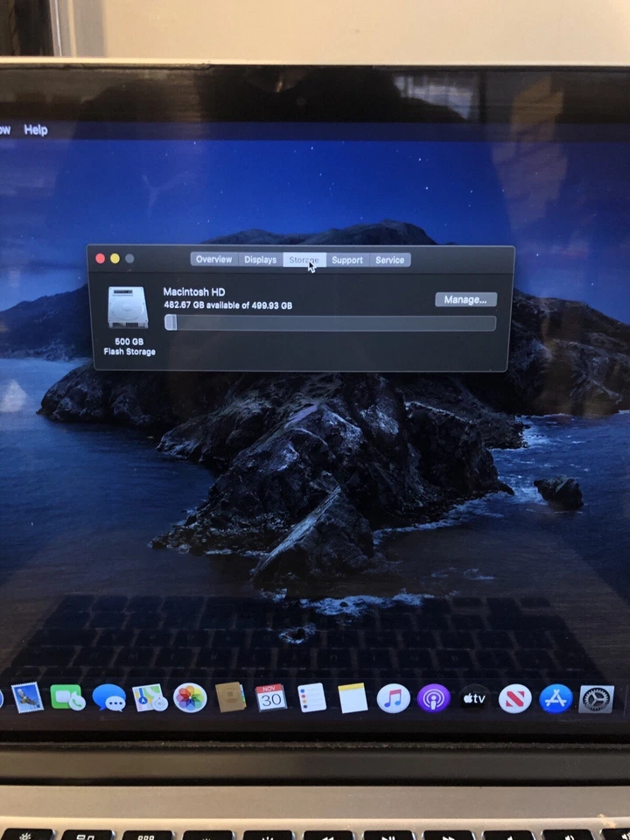Launch Photos from the Dock
Screen dimensions: 630x840
[190, 698]
